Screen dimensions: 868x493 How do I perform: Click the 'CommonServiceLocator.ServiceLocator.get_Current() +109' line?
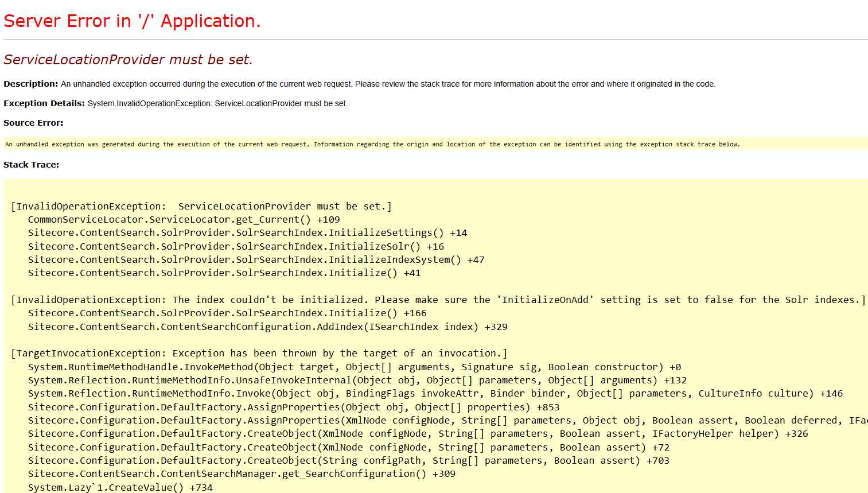[184, 219]
